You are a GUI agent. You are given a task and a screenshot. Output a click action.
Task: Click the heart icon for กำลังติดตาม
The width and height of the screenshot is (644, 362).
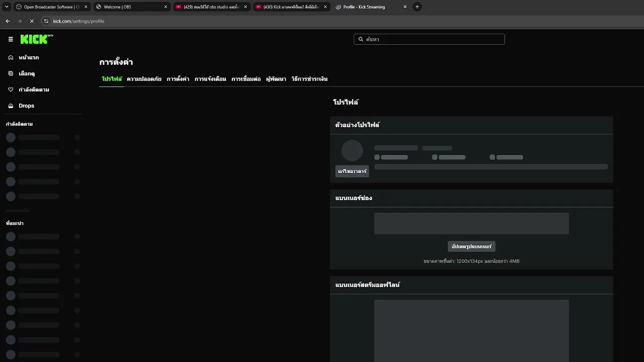[x=11, y=89]
